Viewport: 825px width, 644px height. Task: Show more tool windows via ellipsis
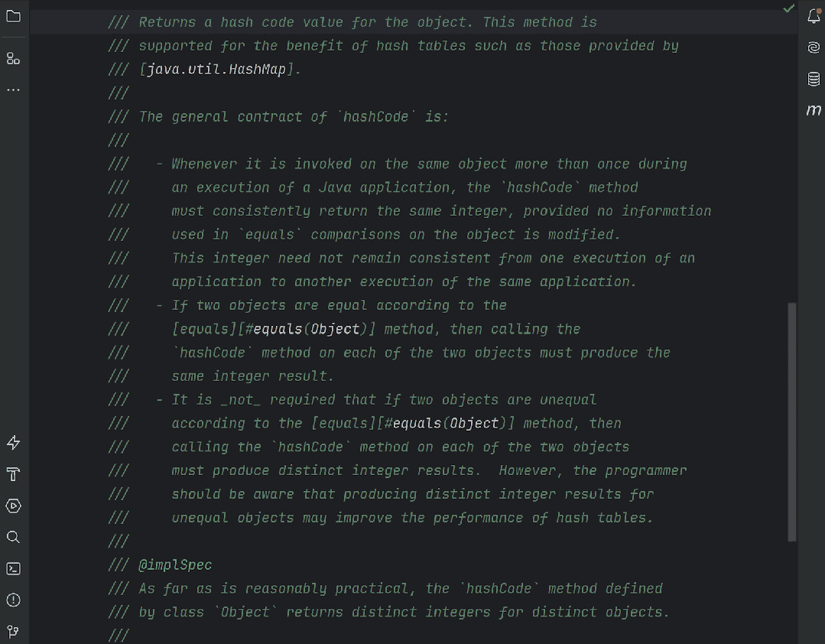[x=13, y=89]
